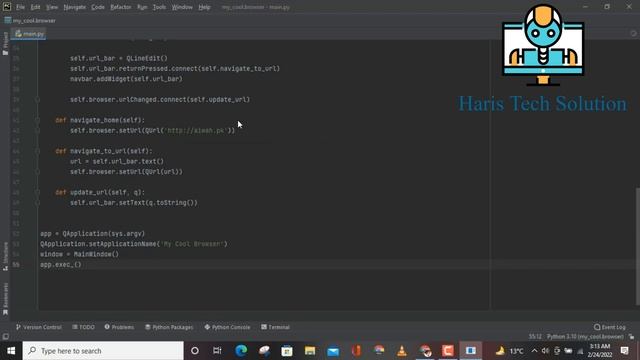Open the Office app from the taskbar

356,351
